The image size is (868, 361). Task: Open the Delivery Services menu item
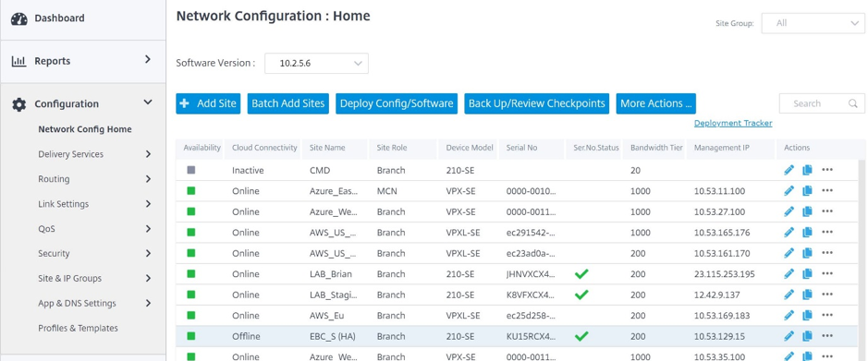point(71,154)
